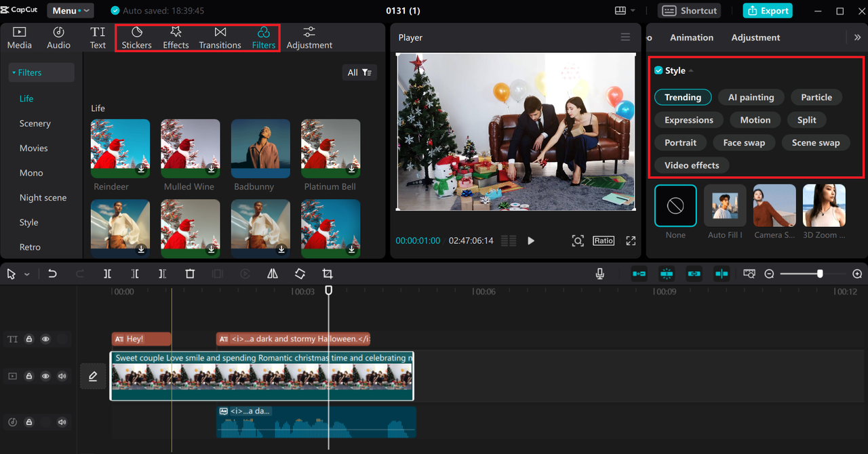Enter fullscreen preview mode

[x=631, y=241]
